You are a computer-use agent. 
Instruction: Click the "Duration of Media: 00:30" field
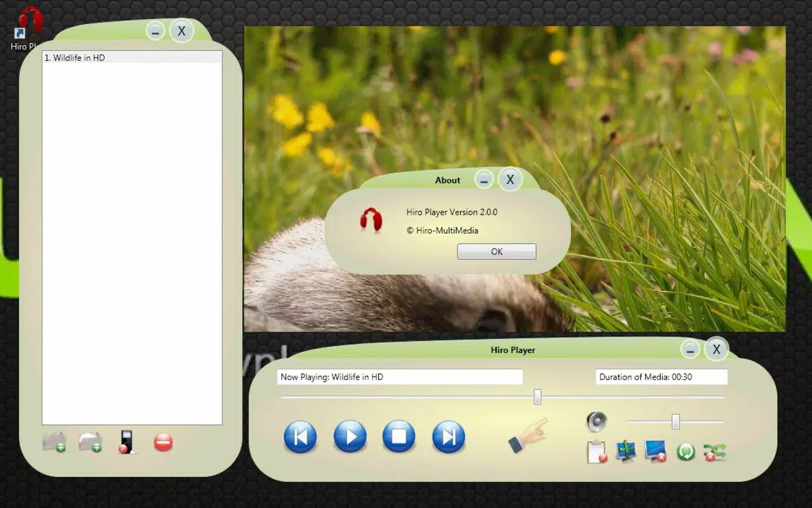662,377
